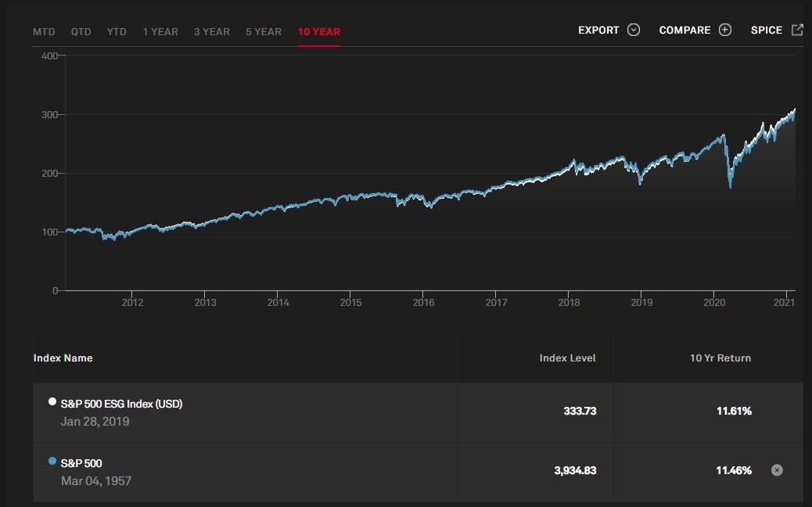Click blue legend dot for S&P 500

(52, 461)
